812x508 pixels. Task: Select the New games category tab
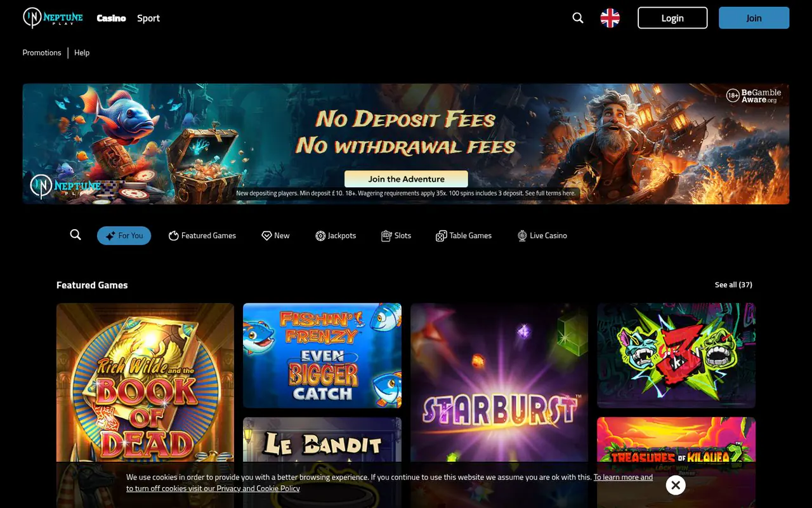tap(275, 236)
